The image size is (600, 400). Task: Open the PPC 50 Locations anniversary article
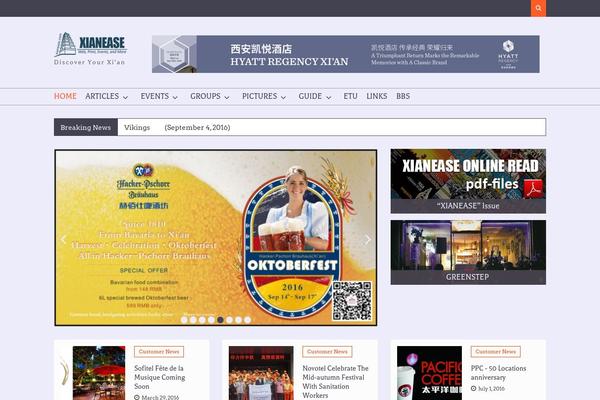498,373
